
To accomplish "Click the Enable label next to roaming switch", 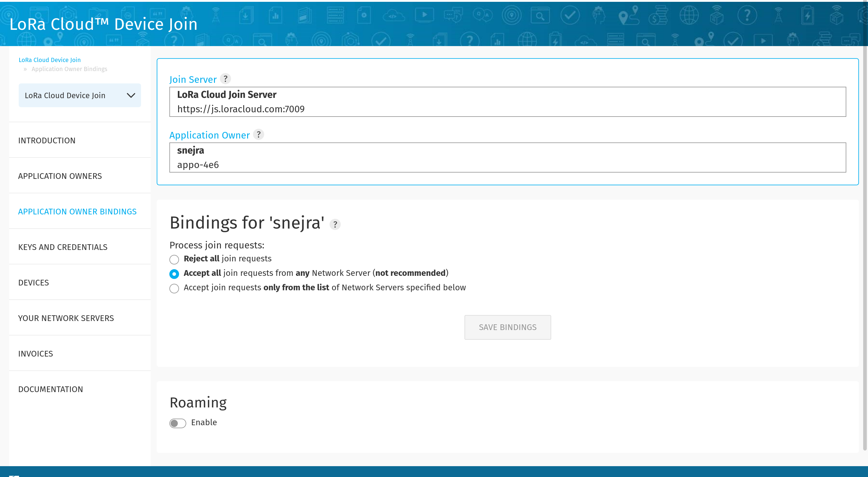I will pyautogui.click(x=204, y=422).
